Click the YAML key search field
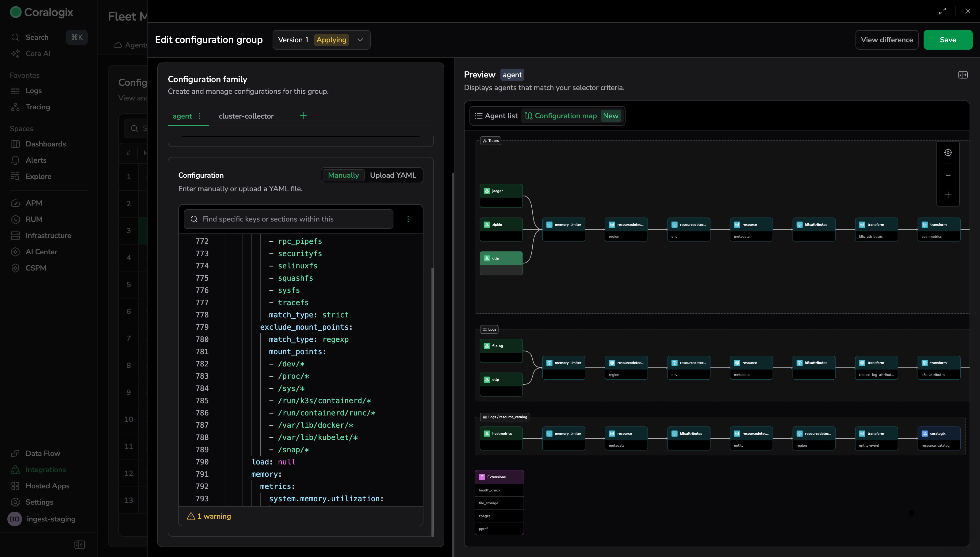Image resolution: width=980 pixels, height=557 pixels. 289,219
